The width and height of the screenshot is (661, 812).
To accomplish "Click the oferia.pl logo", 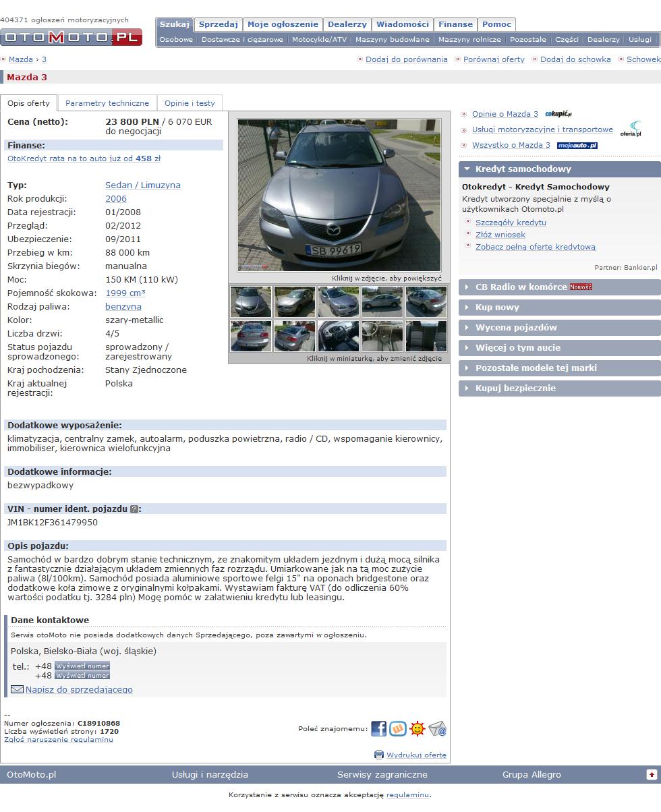I will point(631,129).
